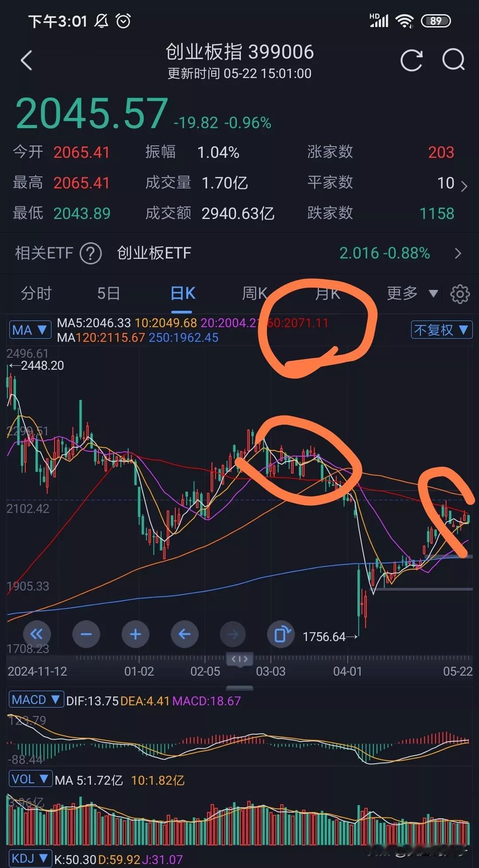Move chart left with arrow button

[185, 634]
